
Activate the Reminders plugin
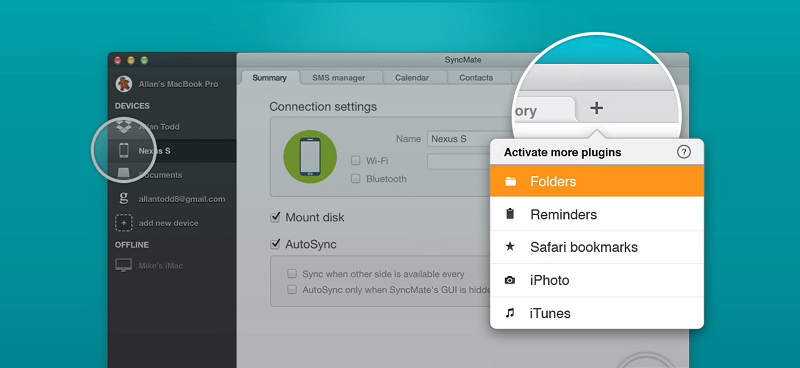click(x=597, y=214)
